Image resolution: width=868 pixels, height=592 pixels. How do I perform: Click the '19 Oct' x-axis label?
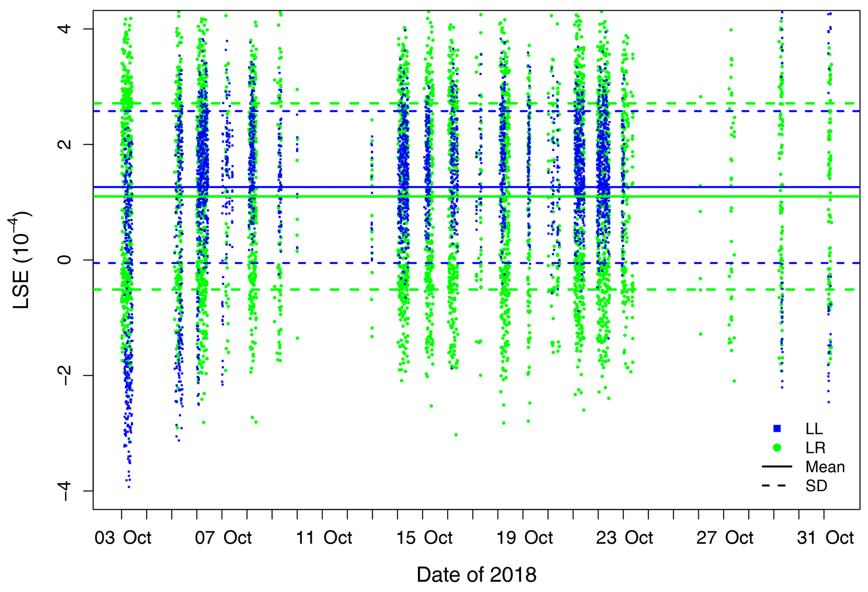pyautogui.click(x=524, y=538)
